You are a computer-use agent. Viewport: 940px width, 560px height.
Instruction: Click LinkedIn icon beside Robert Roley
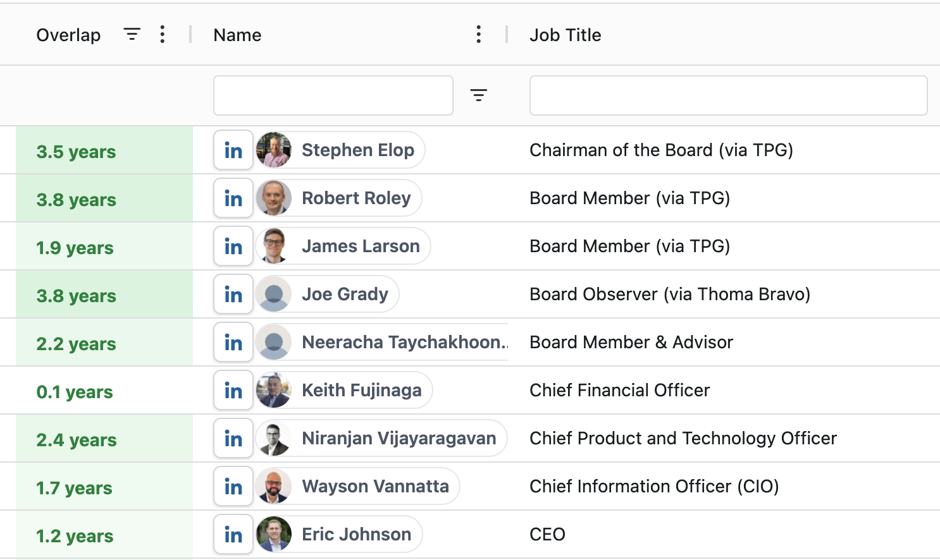233,198
